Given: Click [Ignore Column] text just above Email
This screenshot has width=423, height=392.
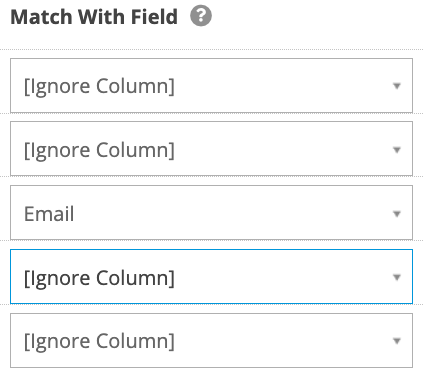Looking at the screenshot, I should point(99,150).
